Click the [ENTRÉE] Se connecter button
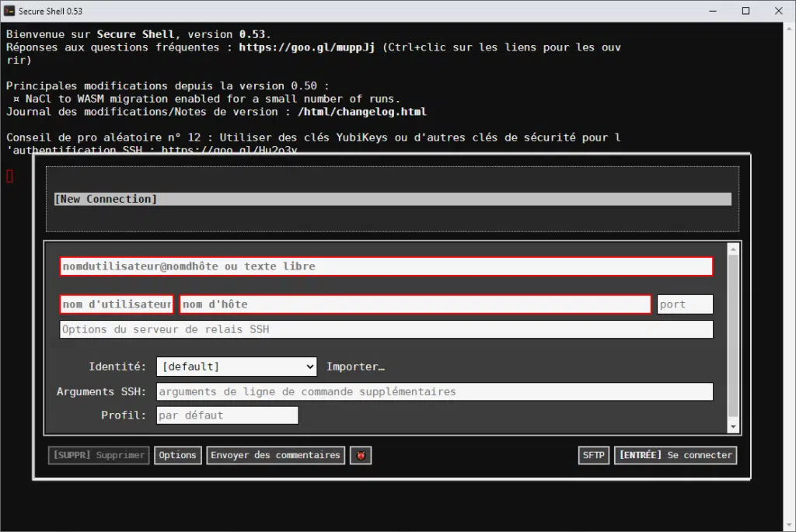 coord(676,455)
